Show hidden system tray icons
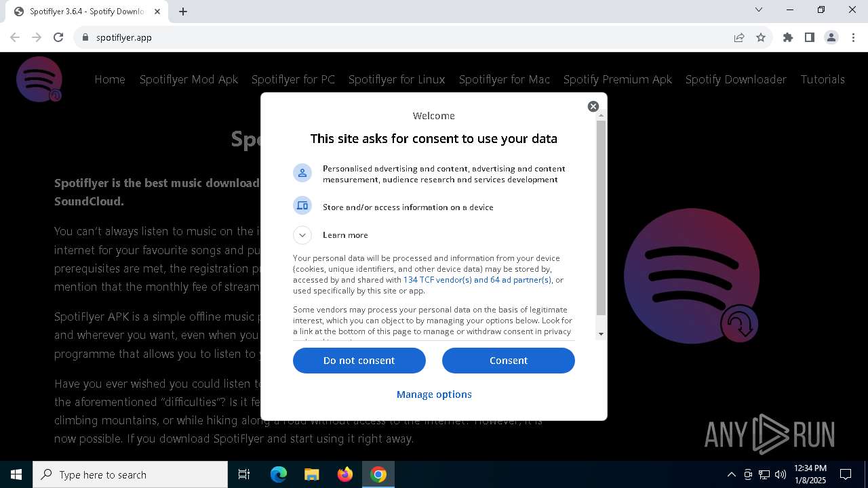The width and height of the screenshot is (868, 488). pos(731,474)
